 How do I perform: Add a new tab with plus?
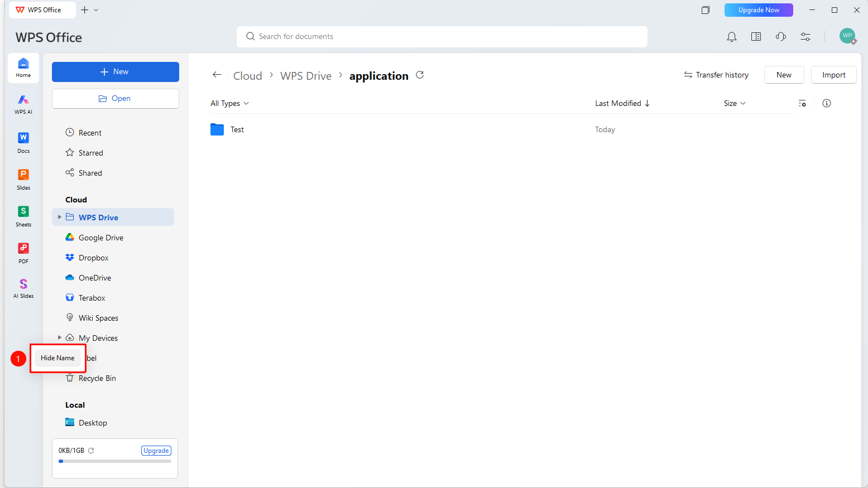pos(85,10)
